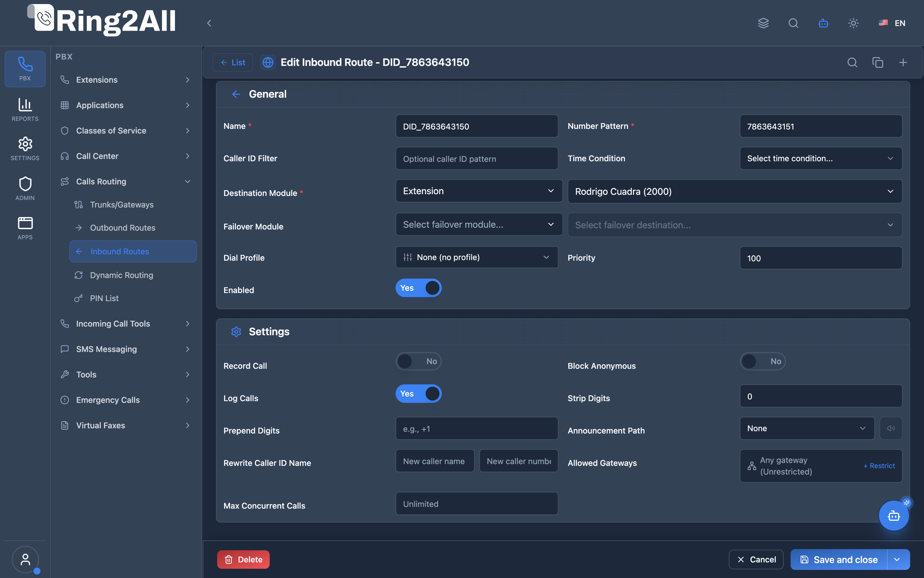Turn on the Block Anonymous switch
The image size is (924, 578).
point(763,361)
